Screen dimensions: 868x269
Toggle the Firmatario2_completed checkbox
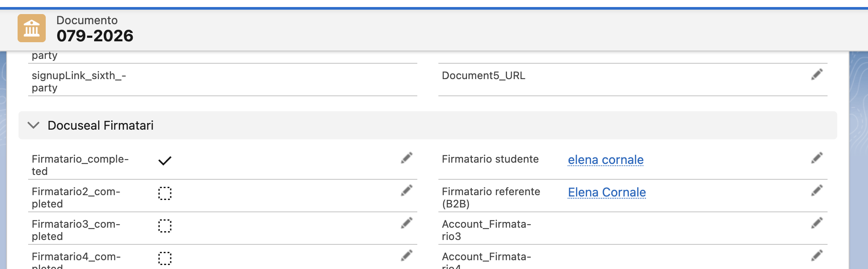coord(165,193)
